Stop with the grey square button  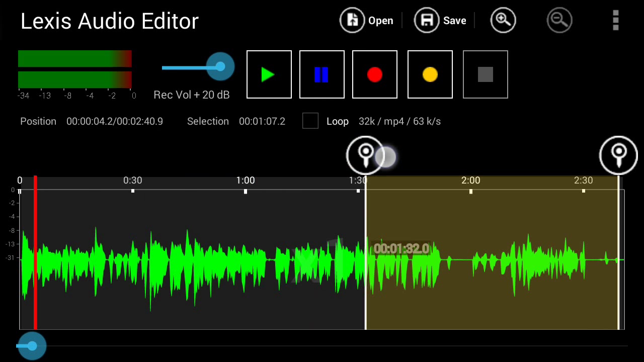tap(486, 74)
